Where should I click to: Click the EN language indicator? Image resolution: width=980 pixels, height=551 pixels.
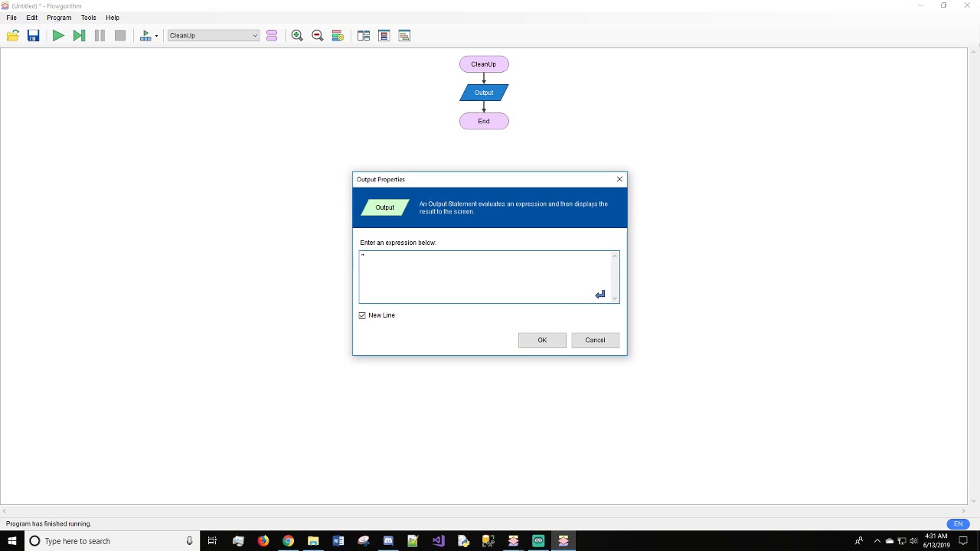958,524
